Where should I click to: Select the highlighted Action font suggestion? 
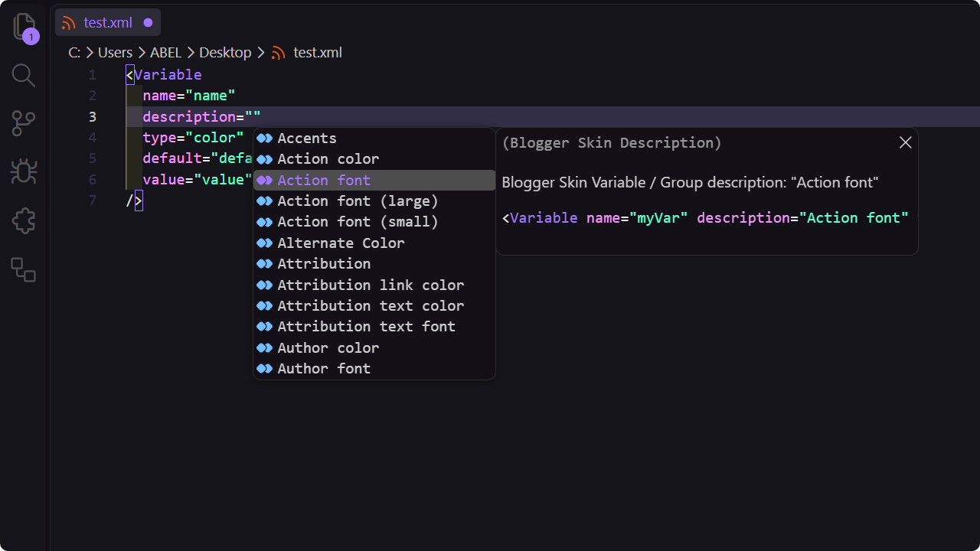(374, 180)
